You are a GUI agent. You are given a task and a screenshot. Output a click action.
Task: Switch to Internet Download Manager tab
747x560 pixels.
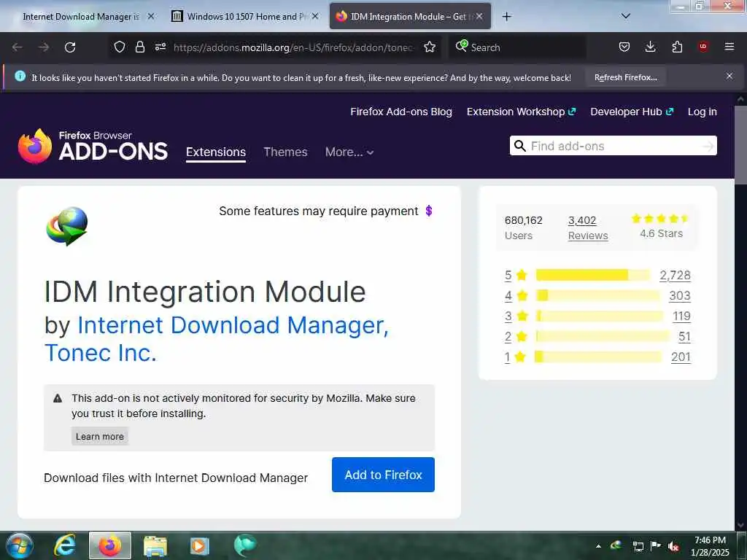[81, 17]
